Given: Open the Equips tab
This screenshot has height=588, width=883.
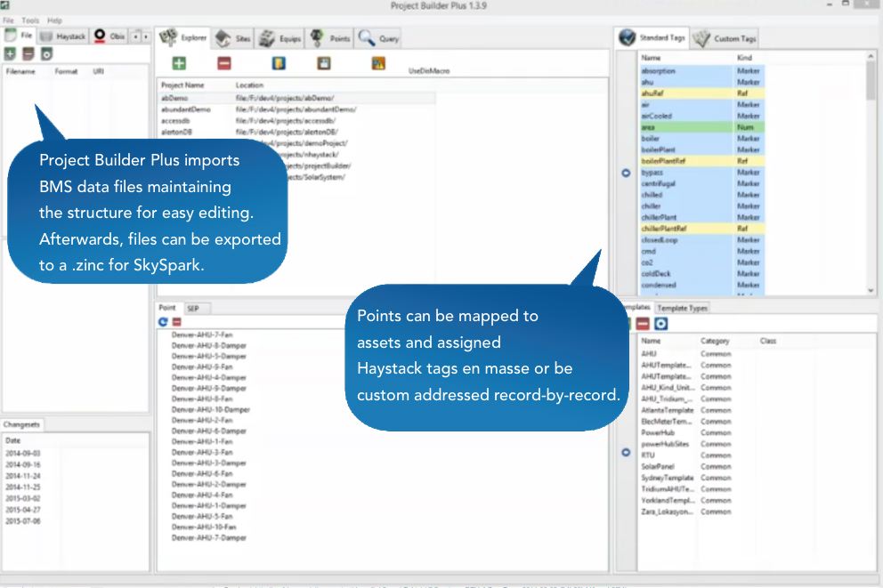Looking at the screenshot, I should [279, 38].
